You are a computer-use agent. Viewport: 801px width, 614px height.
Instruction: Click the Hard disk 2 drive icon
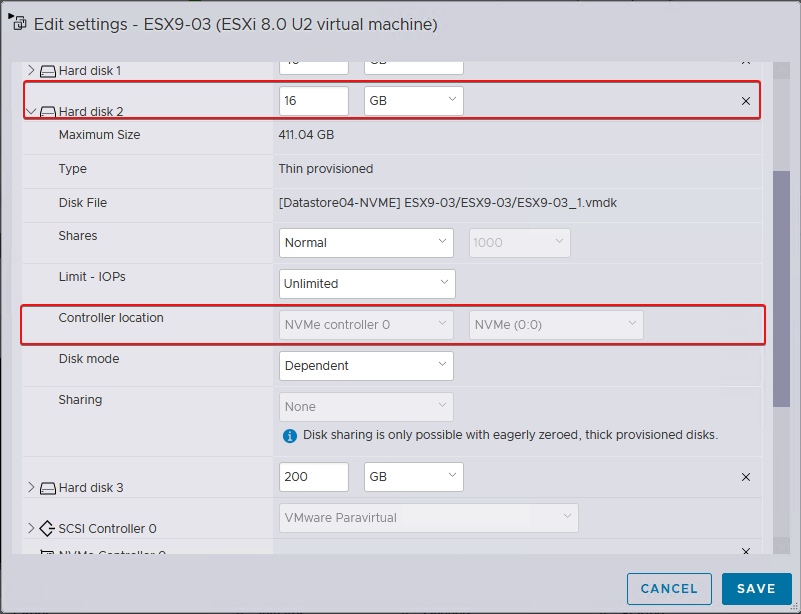[48, 112]
